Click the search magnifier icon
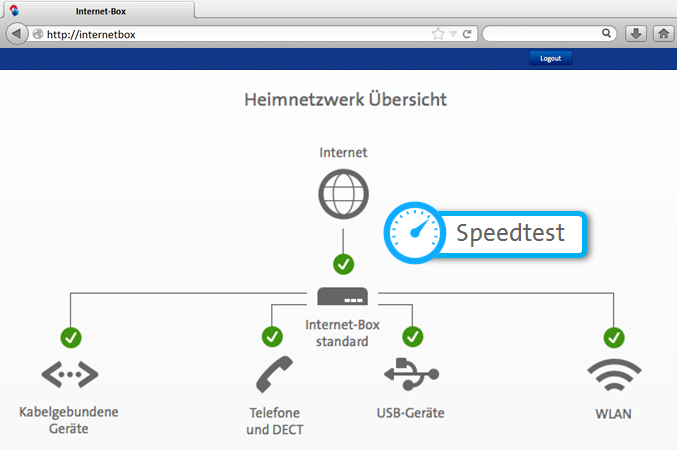This screenshot has width=677, height=450. [x=606, y=33]
